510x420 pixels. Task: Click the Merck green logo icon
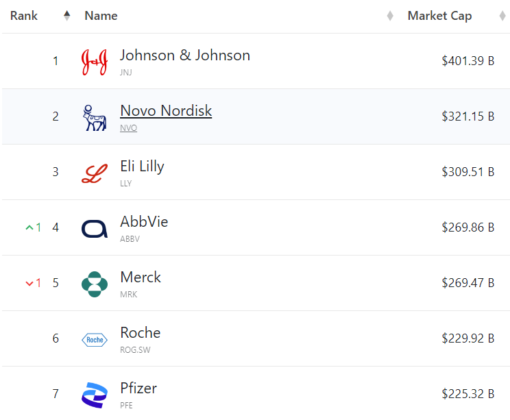click(95, 284)
